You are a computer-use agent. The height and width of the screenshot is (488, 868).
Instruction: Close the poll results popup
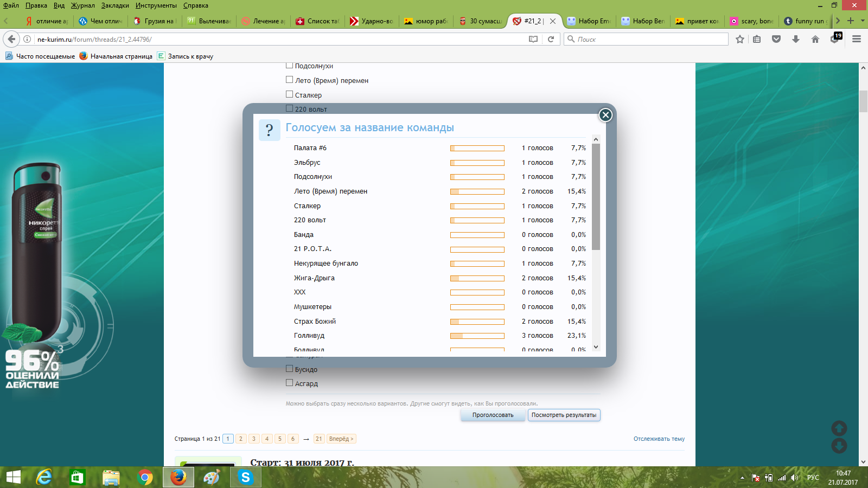pyautogui.click(x=605, y=115)
